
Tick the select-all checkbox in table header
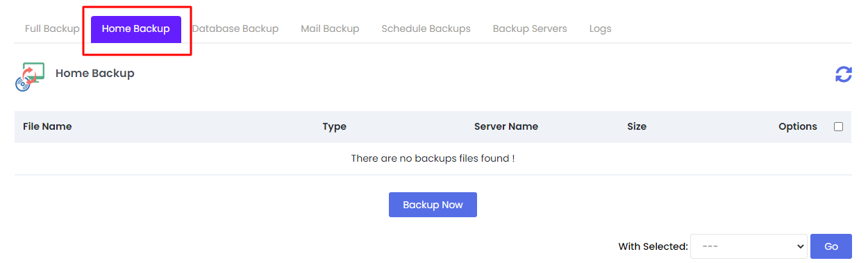pos(838,126)
